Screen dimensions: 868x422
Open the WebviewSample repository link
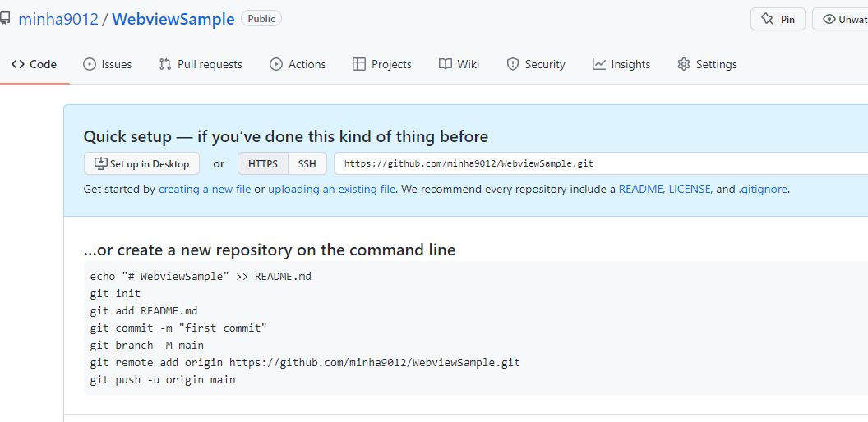coord(173,19)
